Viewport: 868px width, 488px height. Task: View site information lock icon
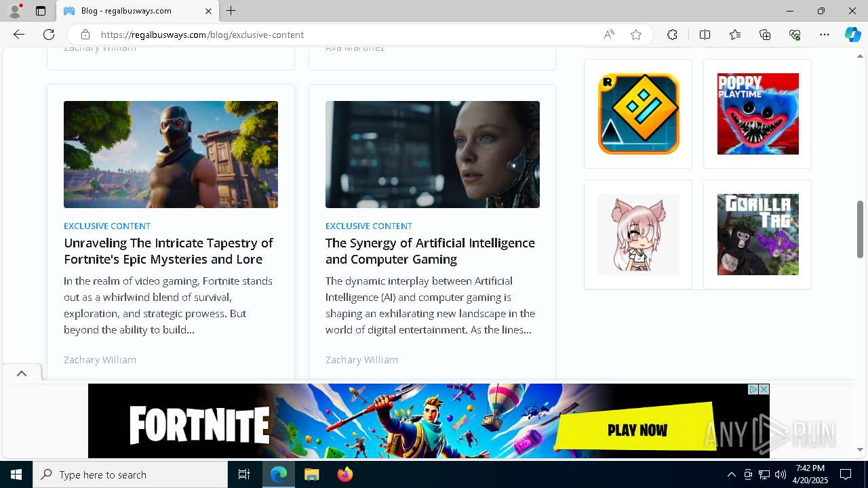pyautogui.click(x=85, y=35)
